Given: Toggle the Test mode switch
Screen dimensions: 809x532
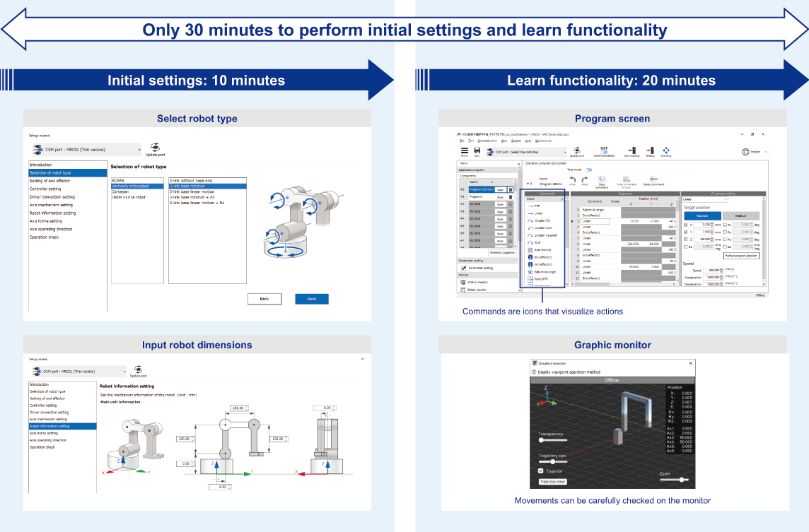Looking at the screenshot, I should [588, 170].
